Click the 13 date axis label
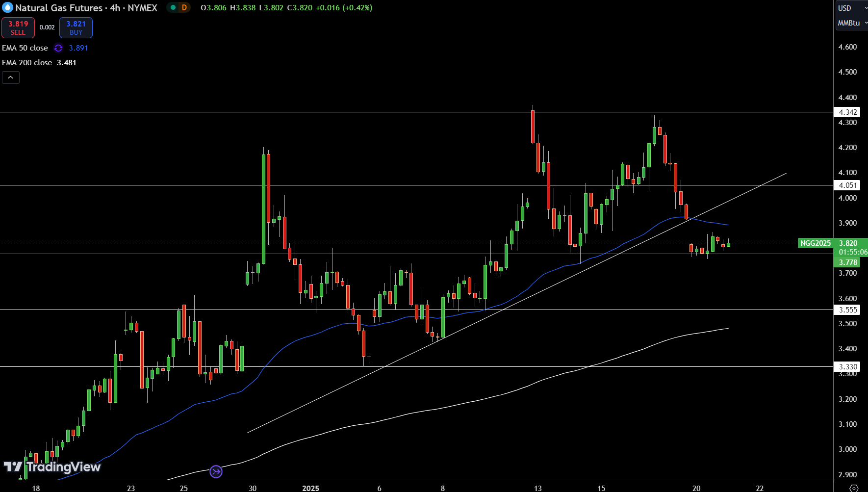The height and width of the screenshot is (492, 868). (538, 488)
